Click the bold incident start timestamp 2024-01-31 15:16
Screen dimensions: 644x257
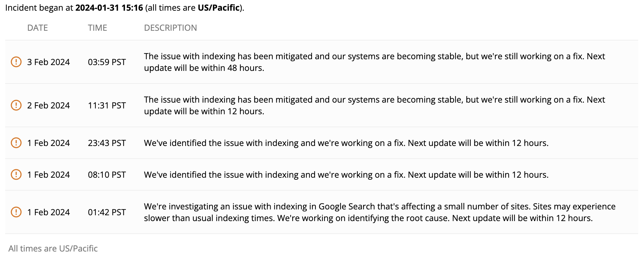tap(109, 8)
